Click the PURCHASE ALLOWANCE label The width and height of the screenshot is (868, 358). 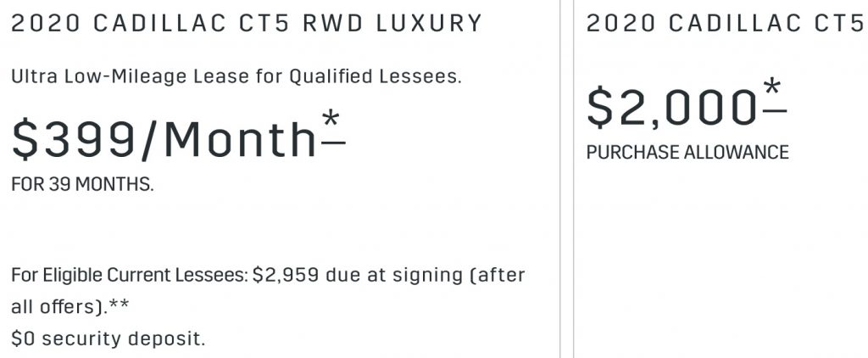pos(687,152)
